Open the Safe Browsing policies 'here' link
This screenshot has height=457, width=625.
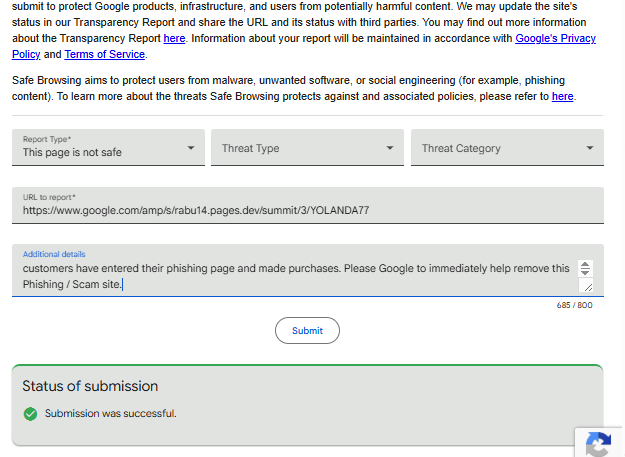coord(563,97)
